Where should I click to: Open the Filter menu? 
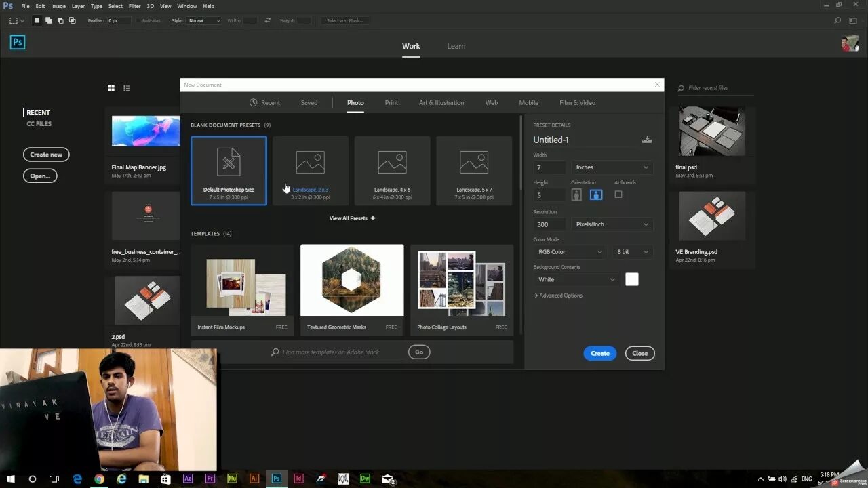click(x=135, y=6)
